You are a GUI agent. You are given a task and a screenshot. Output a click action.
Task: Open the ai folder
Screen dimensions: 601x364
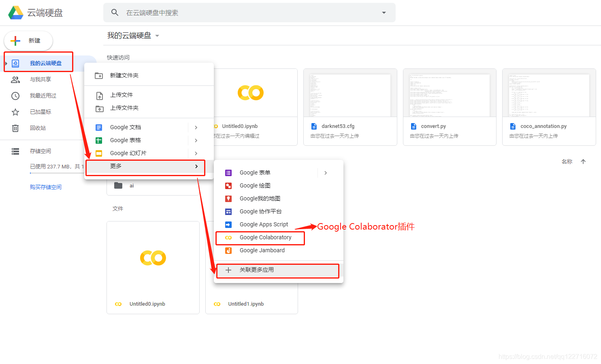click(x=153, y=186)
